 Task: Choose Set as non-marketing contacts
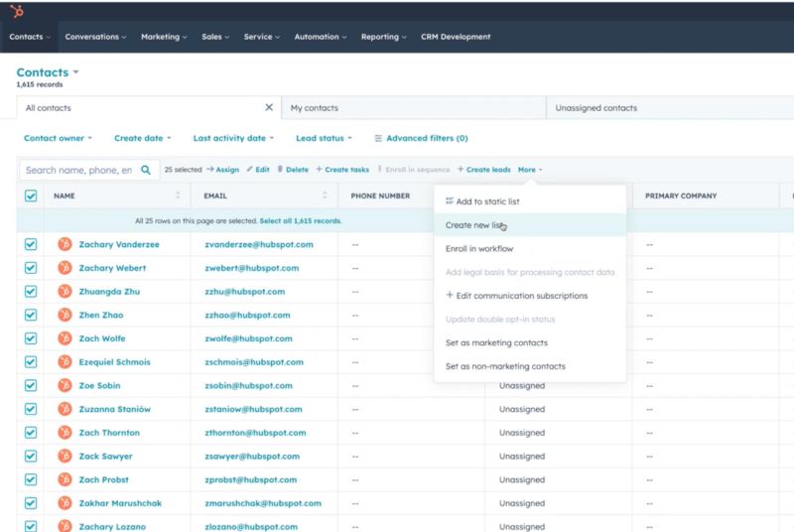[x=530, y=366]
